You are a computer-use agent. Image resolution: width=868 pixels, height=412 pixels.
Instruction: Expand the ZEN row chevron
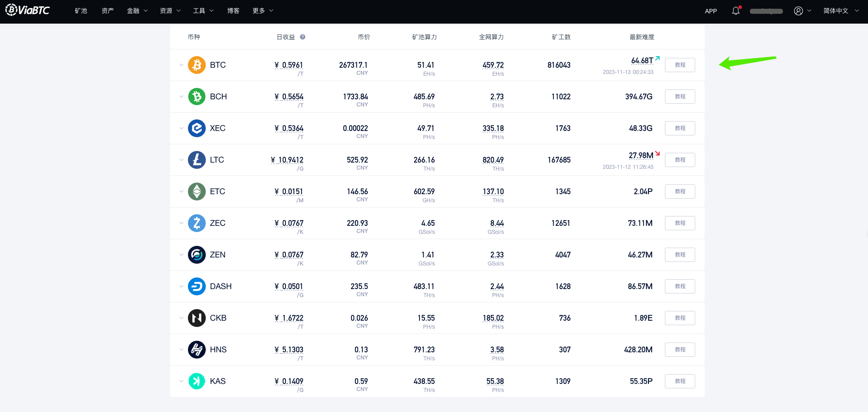tap(181, 255)
